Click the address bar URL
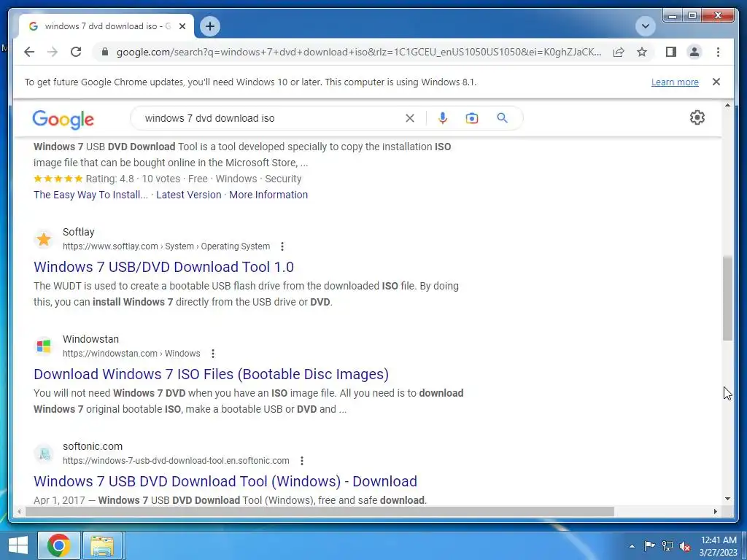 click(x=359, y=52)
